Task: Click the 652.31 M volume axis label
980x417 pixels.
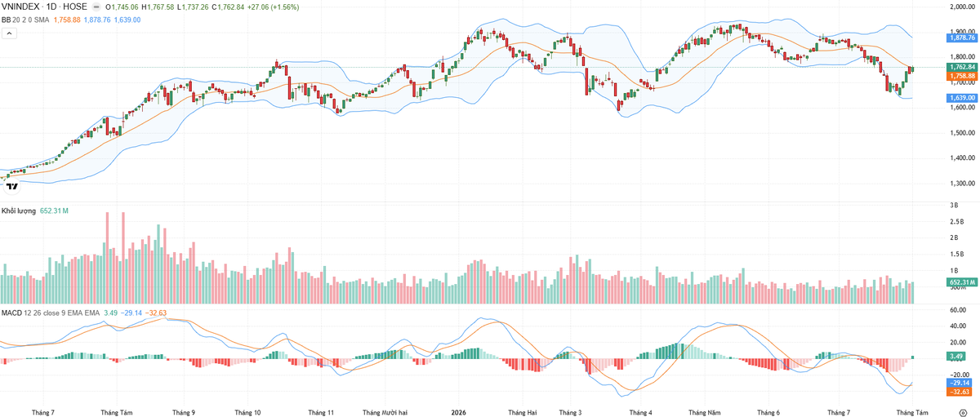Action: tap(963, 282)
